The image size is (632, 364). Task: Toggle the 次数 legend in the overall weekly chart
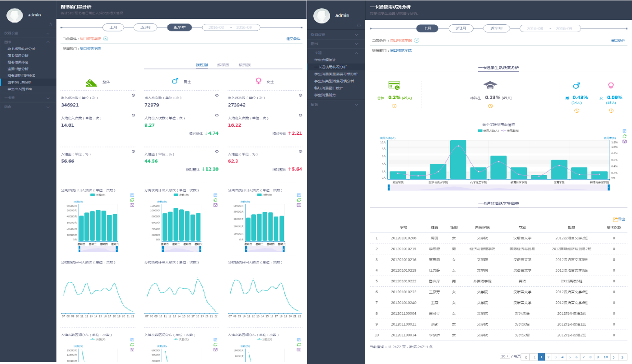coord(98,195)
